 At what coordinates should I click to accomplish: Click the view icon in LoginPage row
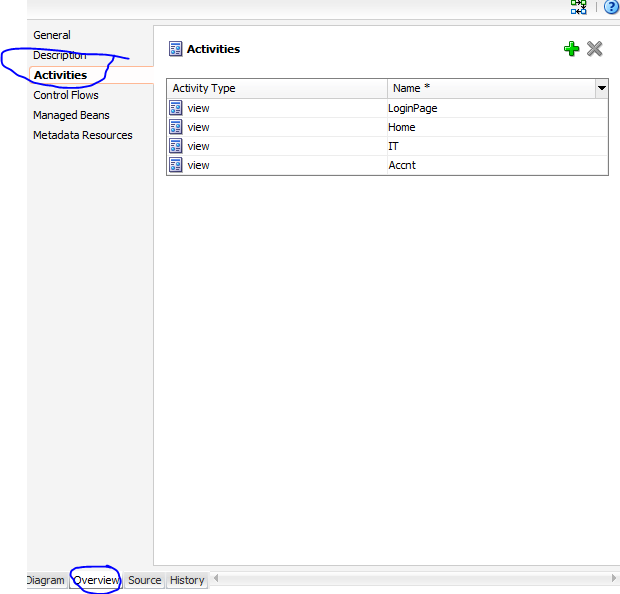(x=176, y=108)
